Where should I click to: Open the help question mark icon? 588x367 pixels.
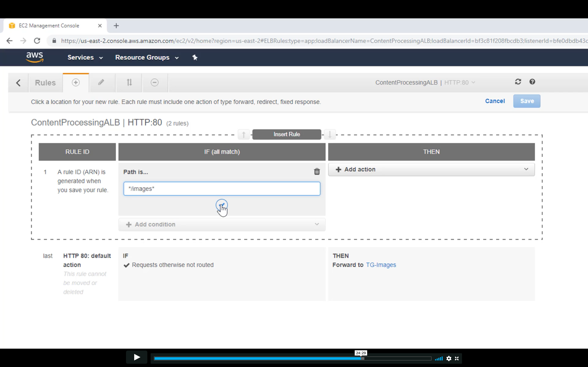pos(532,82)
